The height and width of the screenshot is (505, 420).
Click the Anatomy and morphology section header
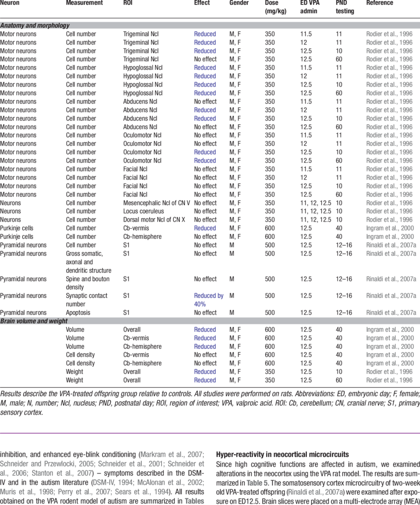pyautogui.click(x=35, y=25)
